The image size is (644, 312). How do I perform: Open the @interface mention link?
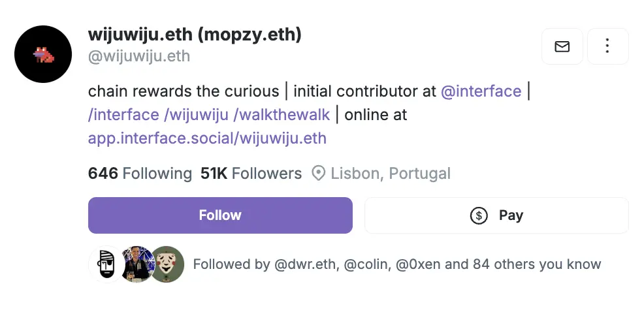coord(481,91)
